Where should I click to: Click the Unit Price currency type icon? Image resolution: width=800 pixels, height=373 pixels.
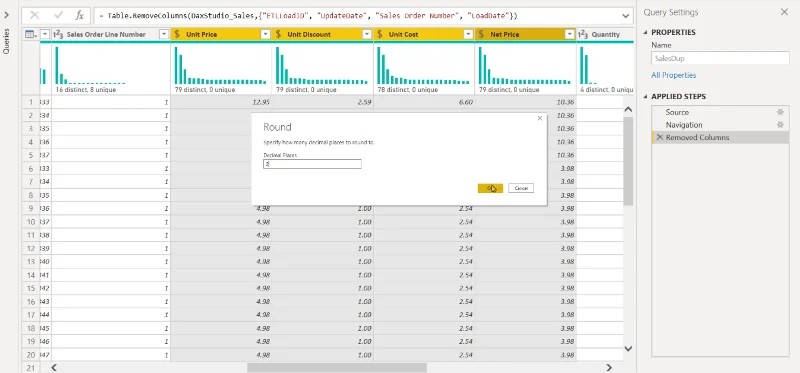point(177,34)
